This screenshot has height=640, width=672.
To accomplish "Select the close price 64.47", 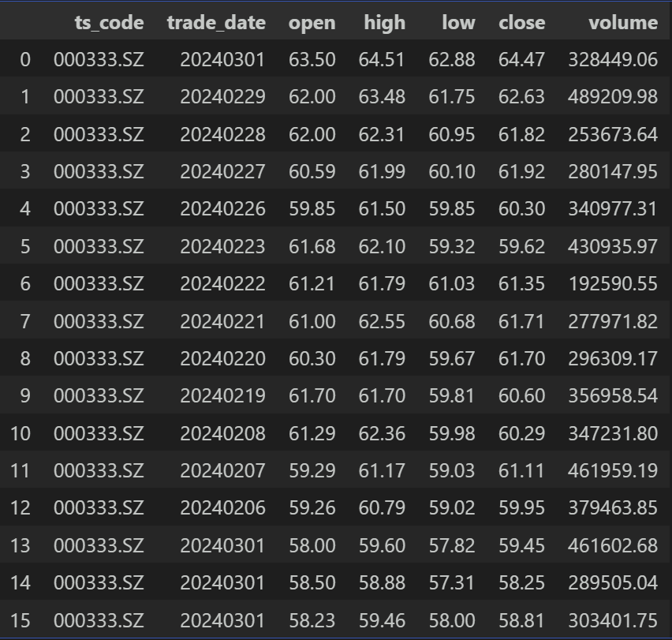I will 521,60.
